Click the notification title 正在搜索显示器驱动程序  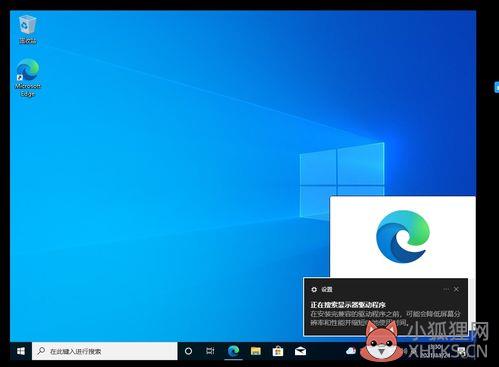[x=348, y=305]
